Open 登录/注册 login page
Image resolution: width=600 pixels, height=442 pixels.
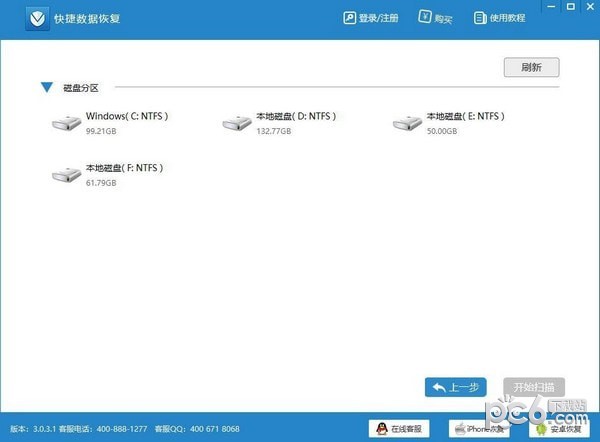coord(371,18)
